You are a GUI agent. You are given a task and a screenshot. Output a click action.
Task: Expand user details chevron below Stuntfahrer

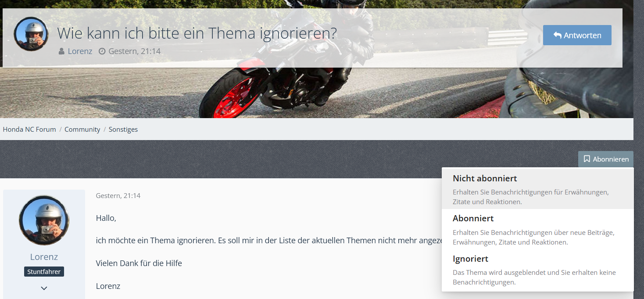point(44,288)
